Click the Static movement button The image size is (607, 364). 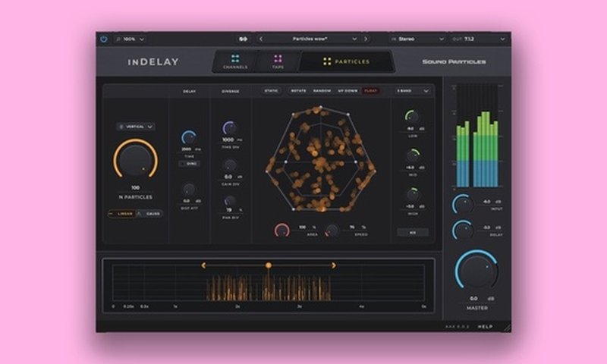[x=271, y=91]
